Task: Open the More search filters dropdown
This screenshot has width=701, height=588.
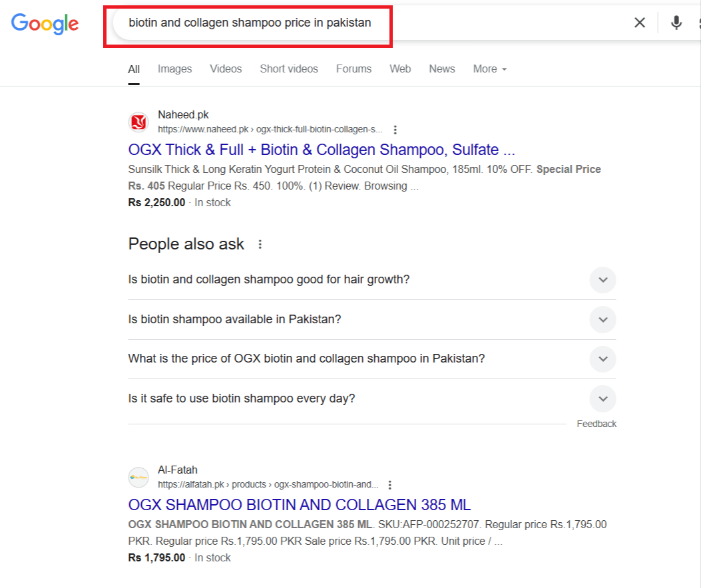Action: point(490,69)
